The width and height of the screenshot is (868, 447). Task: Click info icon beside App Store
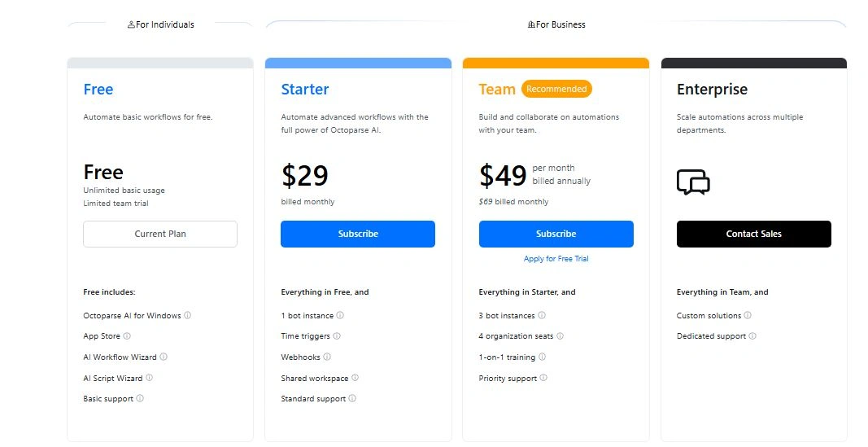pyautogui.click(x=127, y=336)
